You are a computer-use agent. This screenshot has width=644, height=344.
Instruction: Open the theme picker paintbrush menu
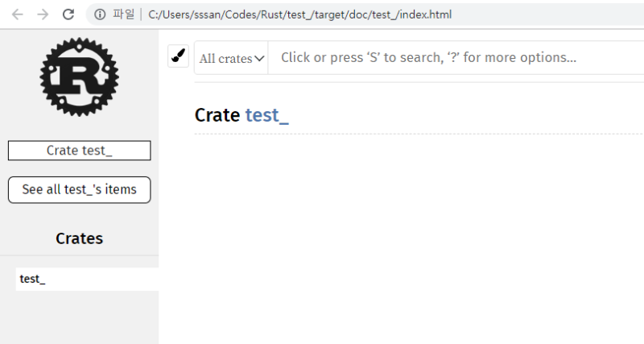pyautogui.click(x=178, y=56)
